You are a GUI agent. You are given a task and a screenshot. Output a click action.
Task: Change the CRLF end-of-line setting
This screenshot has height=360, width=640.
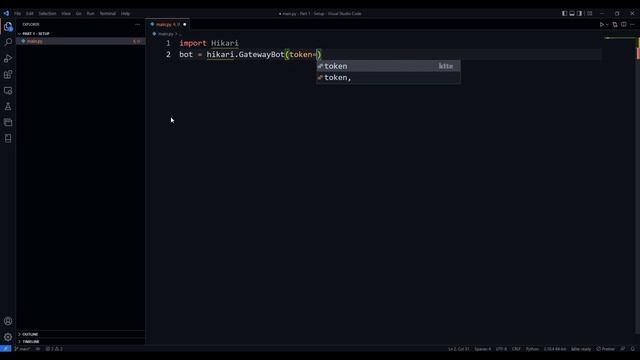click(x=516, y=349)
